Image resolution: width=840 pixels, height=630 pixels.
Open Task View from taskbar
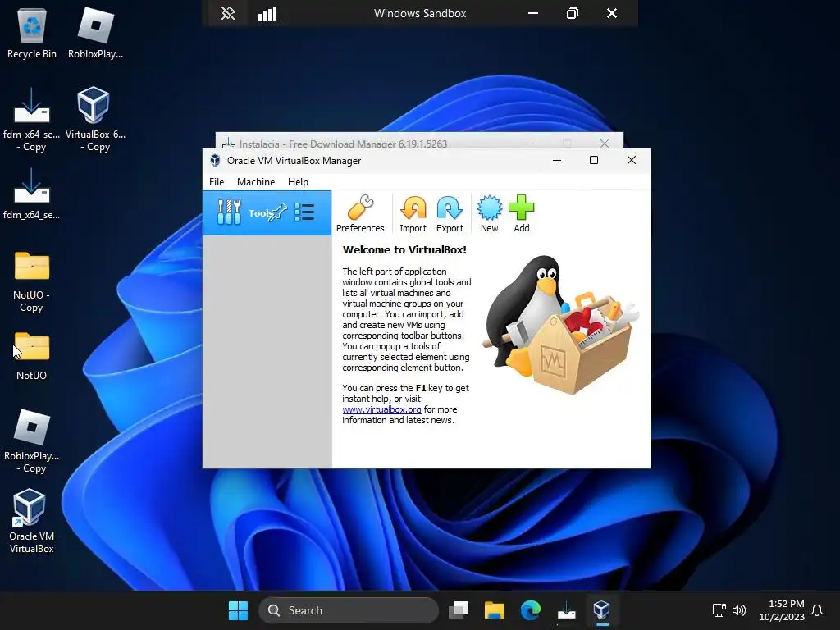[459, 610]
